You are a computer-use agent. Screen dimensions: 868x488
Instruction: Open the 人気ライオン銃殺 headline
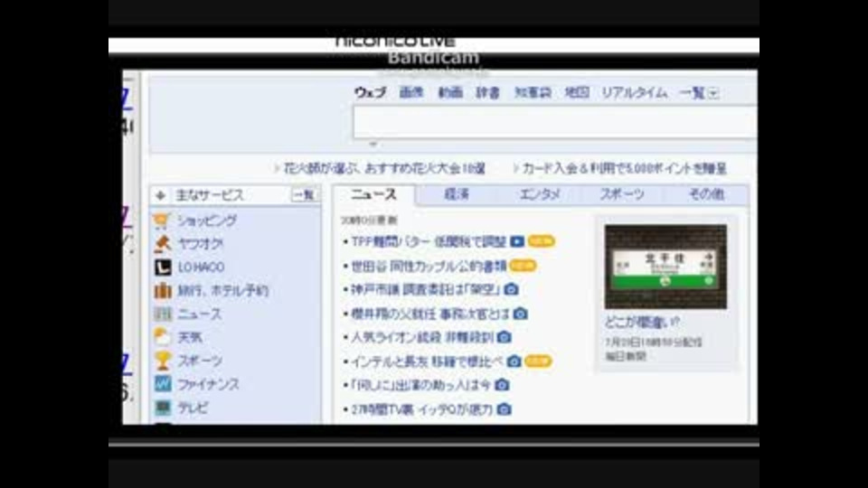(x=422, y=337)
